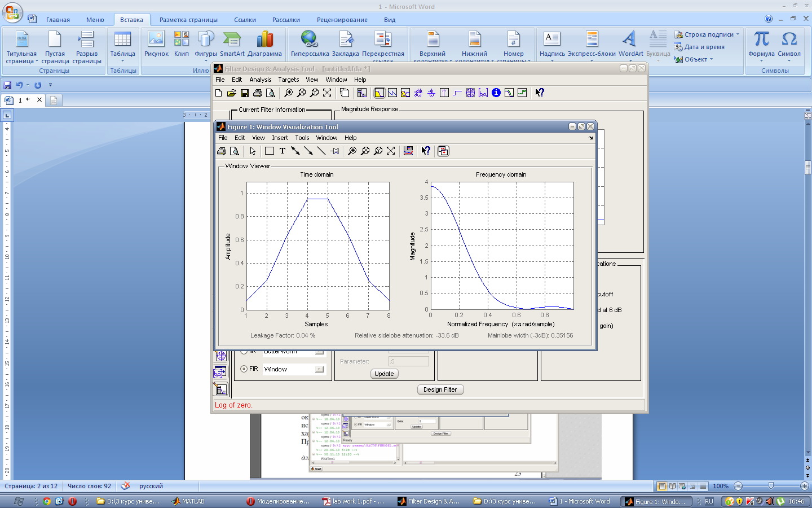Open MATLAB from the taskbar

(x=188, y=501)
